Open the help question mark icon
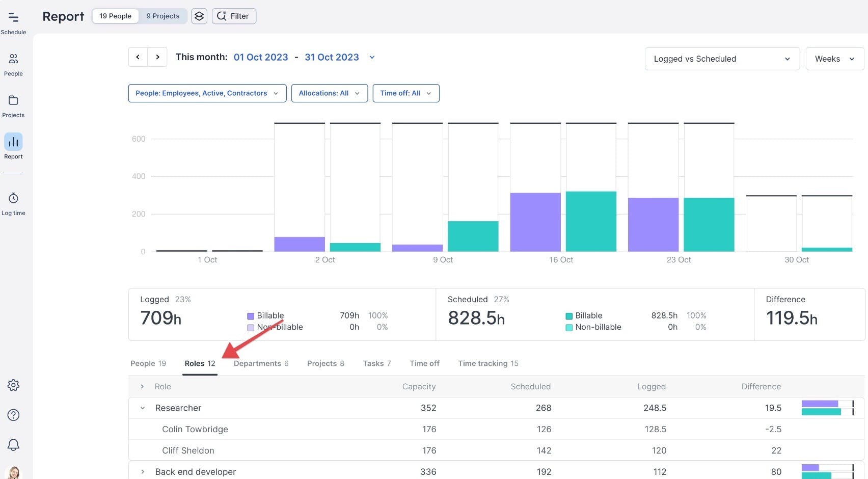Screen dimensions: 868x479 pyautogui.click(x=13, y=415)
